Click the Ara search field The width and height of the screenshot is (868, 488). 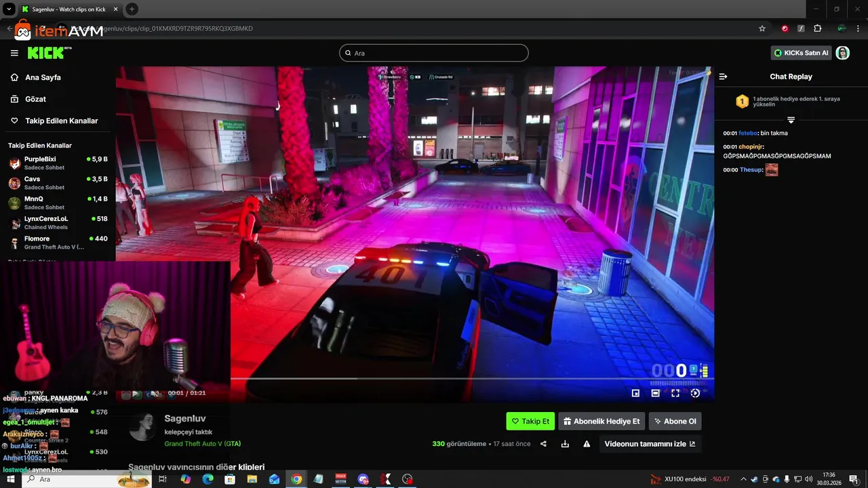click(x=434, y=53)
